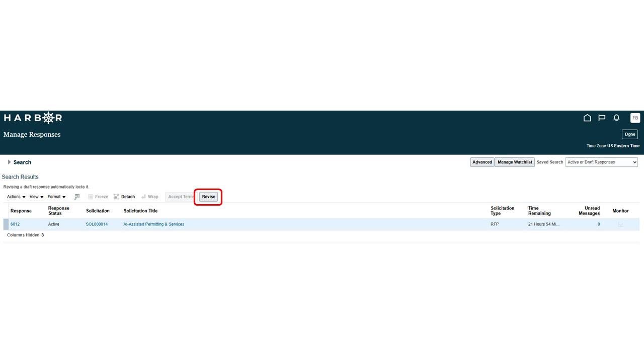Click the Monitor chart icon for 6012
This screenshot has width=644, height=362.
[x=620, y=224]
